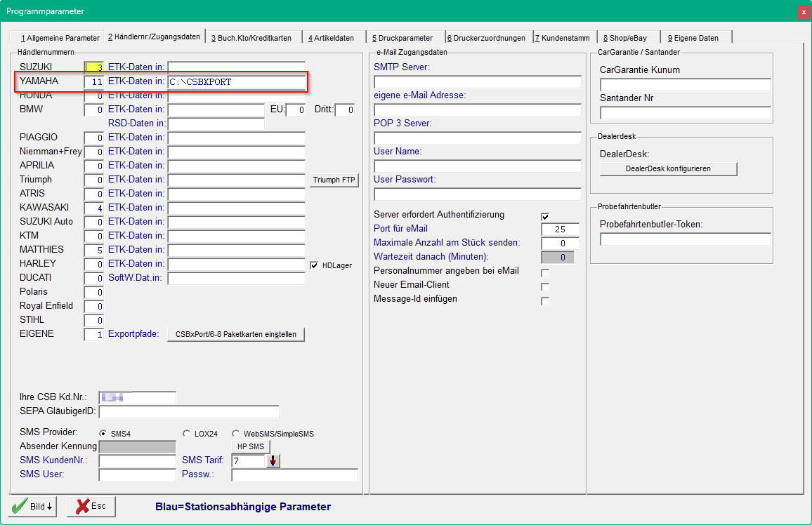Click the HP SMS button
The image size is (812, 525).
250,446
